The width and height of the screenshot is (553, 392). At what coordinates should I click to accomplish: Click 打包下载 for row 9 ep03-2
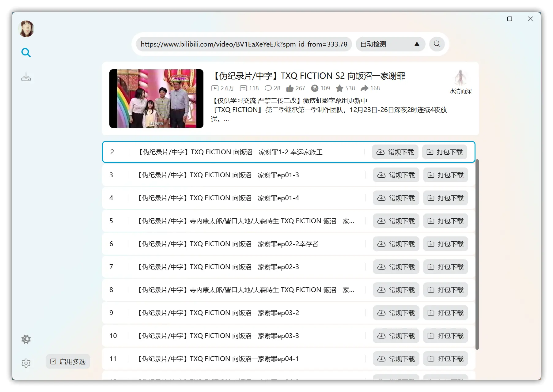coord(445,313)
